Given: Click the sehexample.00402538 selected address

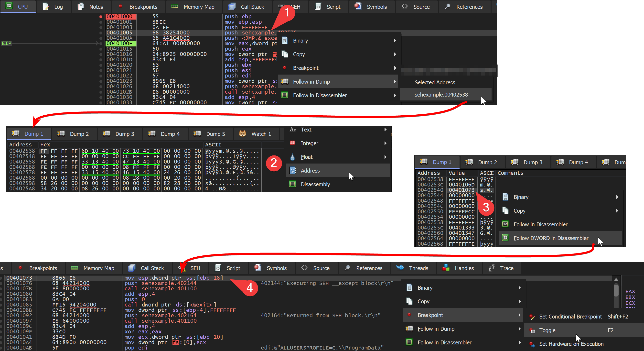Looking at the screenshot, I should pyautogui.click(x=441, y=94).
